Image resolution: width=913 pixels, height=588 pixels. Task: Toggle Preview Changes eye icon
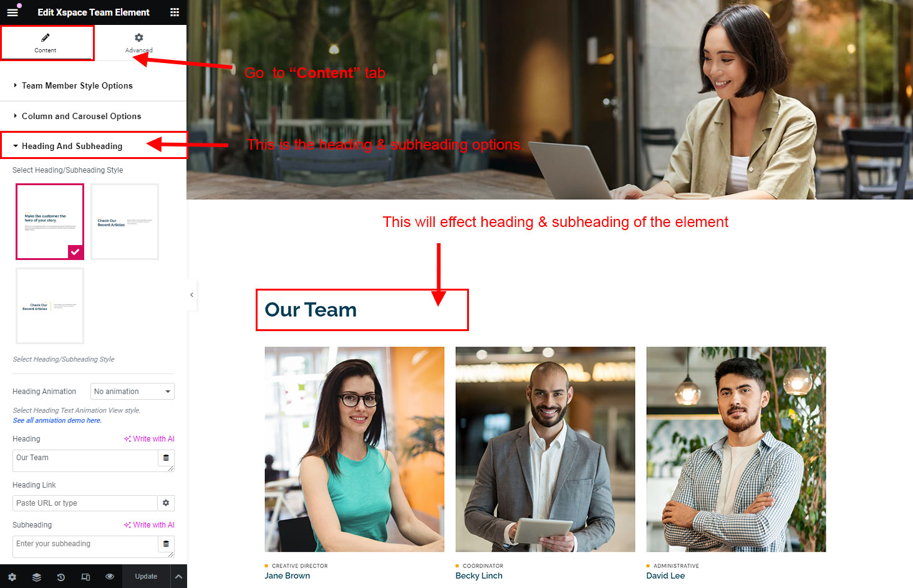point(110,577)
